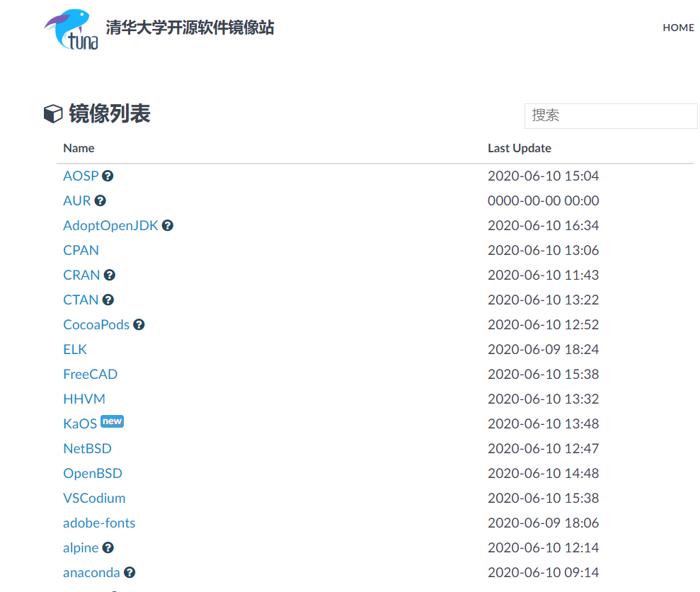Select AOSP timestamp 2020-06-10 15:04
This screenshot has height=592, width=700.
pos(544,176)
